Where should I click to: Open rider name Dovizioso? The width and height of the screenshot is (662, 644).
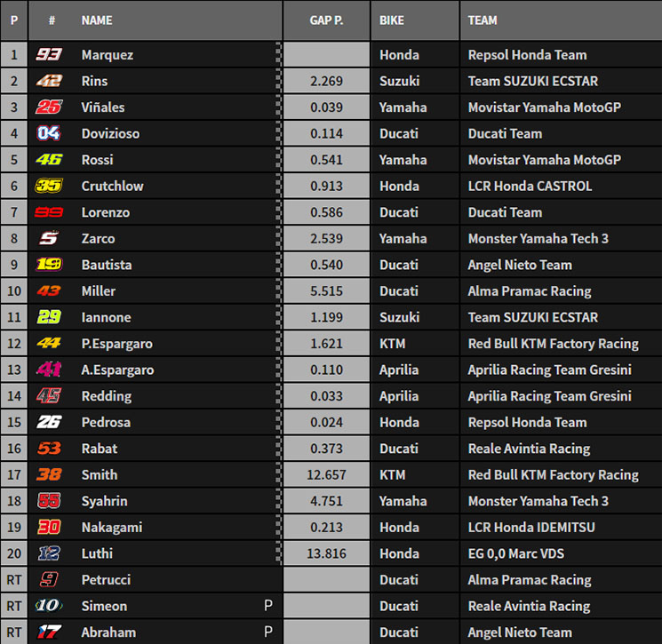pyautogui.click(x=110, y=133)
